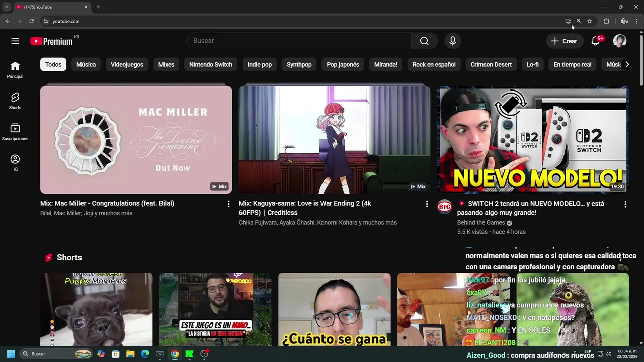The height and width of the screenshot is (362, 644).
Task: Open a new browser tab
Action: 98,7
